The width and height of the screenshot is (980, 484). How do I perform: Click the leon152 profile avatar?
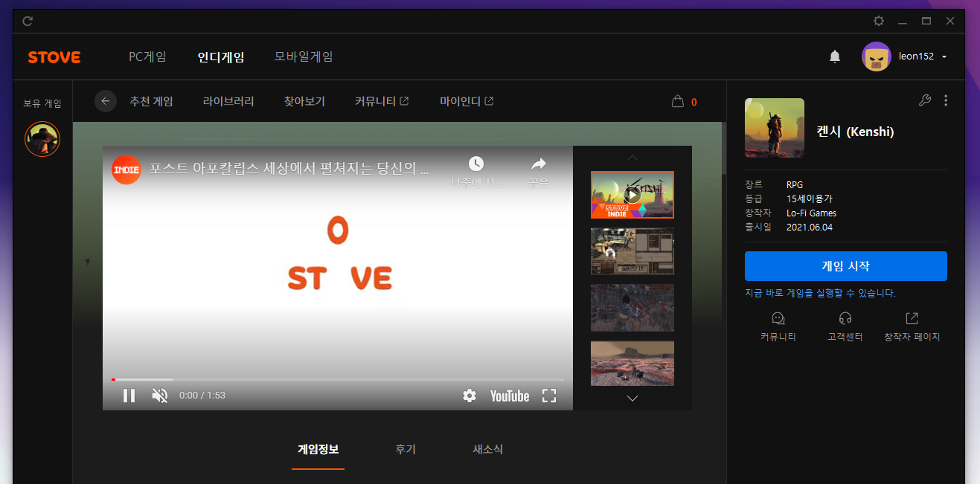point(877,57)
